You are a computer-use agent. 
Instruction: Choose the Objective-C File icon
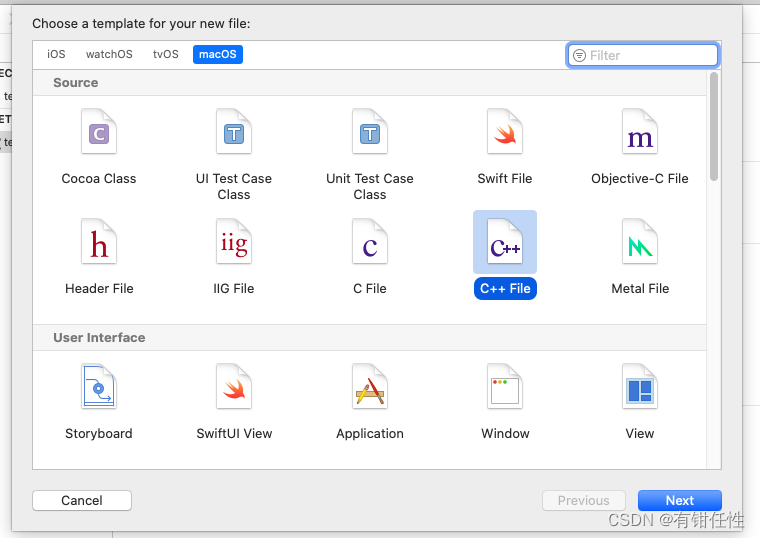point(640,131)
